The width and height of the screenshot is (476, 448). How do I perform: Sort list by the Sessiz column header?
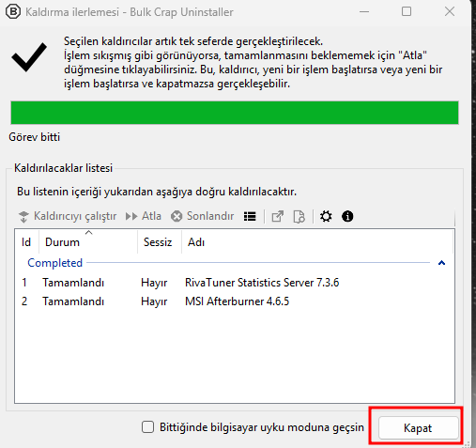point(160,242)
